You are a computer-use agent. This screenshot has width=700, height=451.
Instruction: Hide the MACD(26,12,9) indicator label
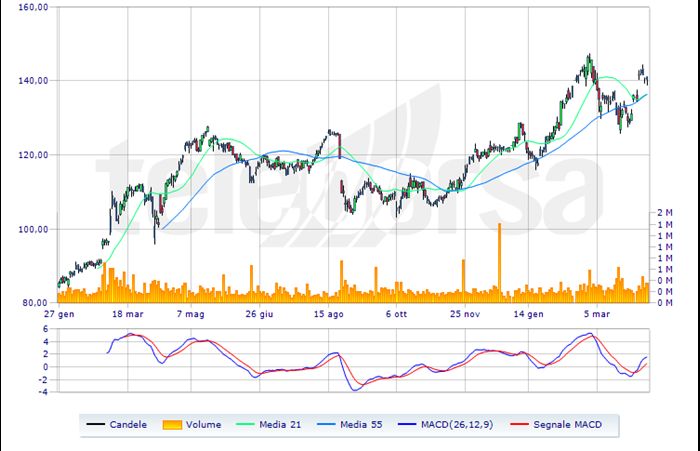pyautogui.click(x=466, y=424)
